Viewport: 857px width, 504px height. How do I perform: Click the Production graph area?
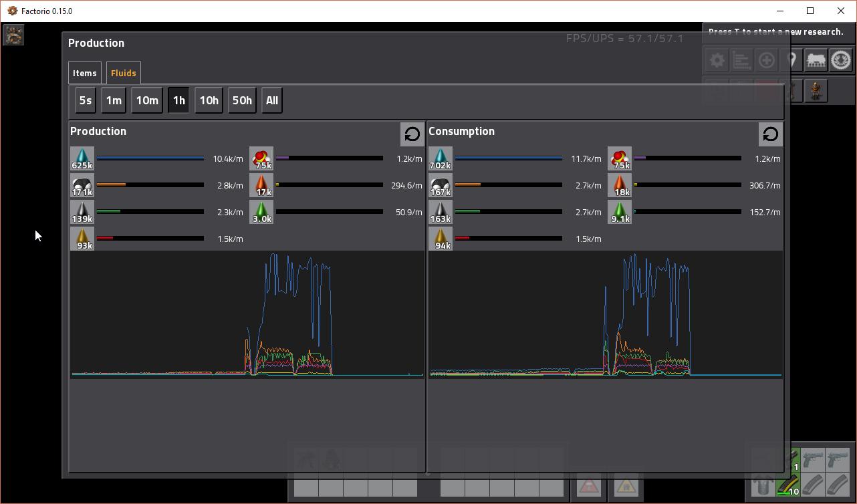coord(247,314)
